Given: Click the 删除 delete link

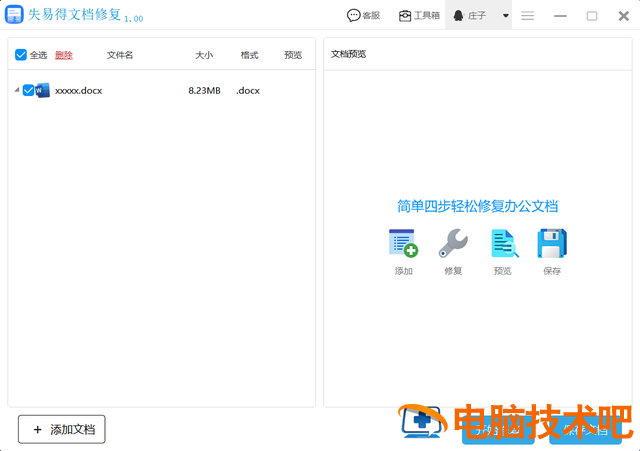Looking at the screenshot, I should pyautogui.click(x=64, y=55).
